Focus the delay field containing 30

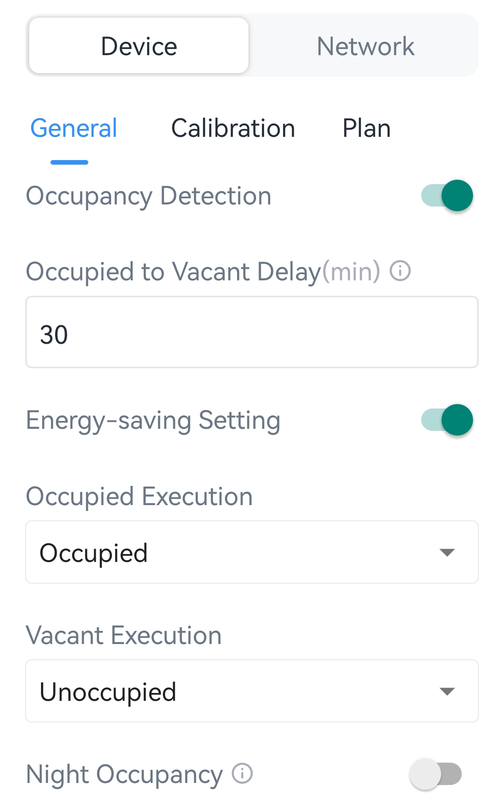251,332
